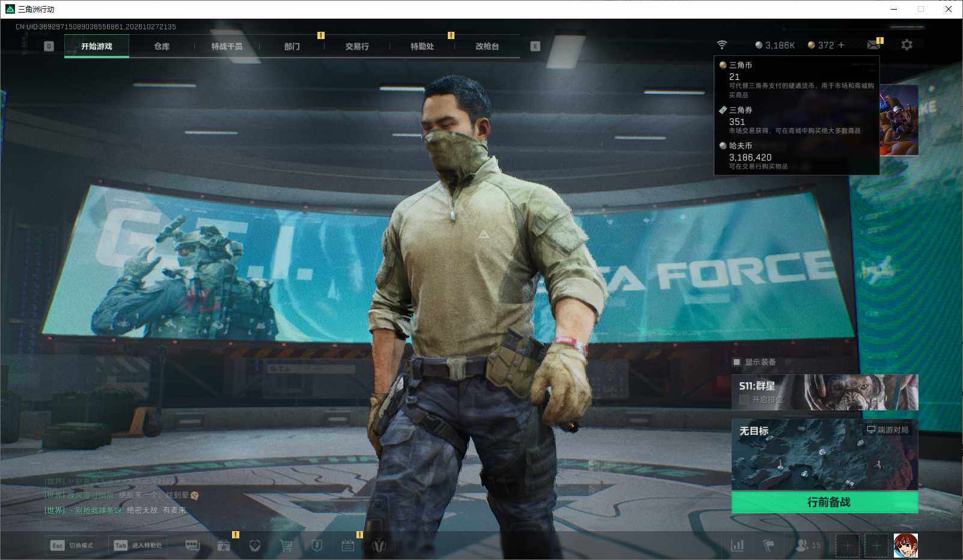Click the lightning shield icon in bottom bar
Viewport: 963px width, 560px height.
(x=317, y=546)
